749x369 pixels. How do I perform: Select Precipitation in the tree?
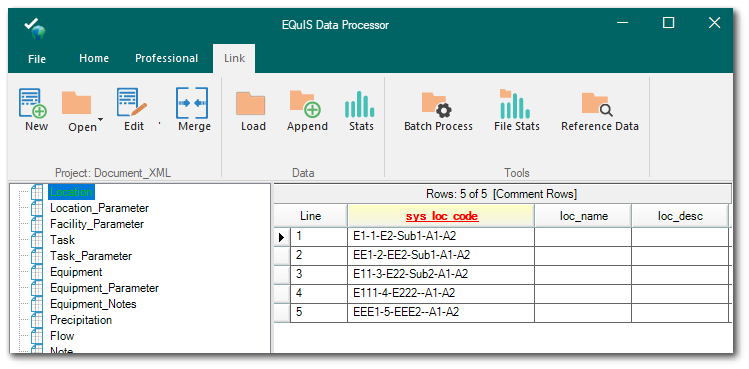[81, 320]
